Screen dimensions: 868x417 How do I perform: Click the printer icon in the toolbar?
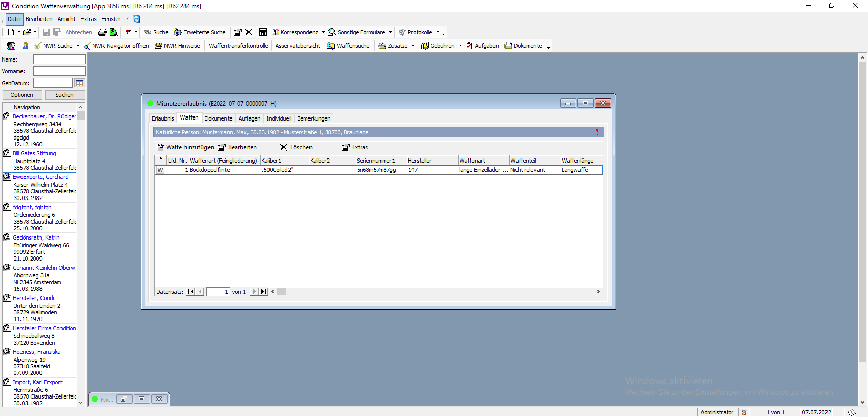click(x=102, y=32)
